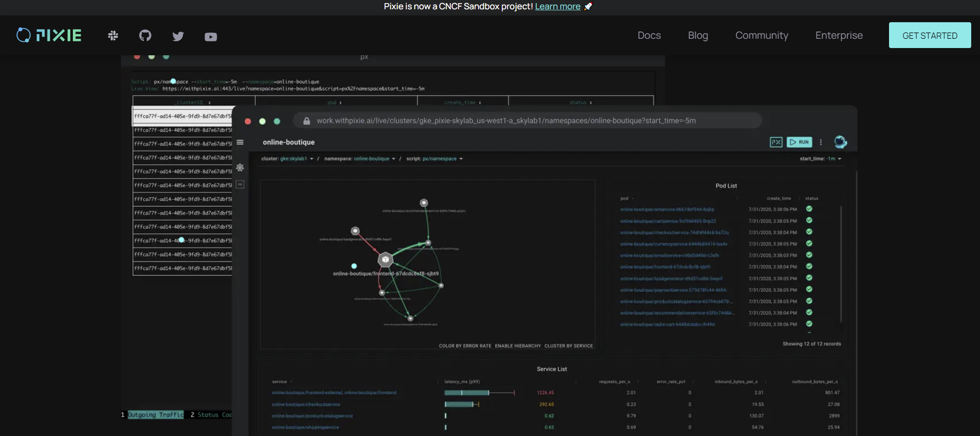Open the checkoutservice service link
980x436 pixels.
pos(306,404)
